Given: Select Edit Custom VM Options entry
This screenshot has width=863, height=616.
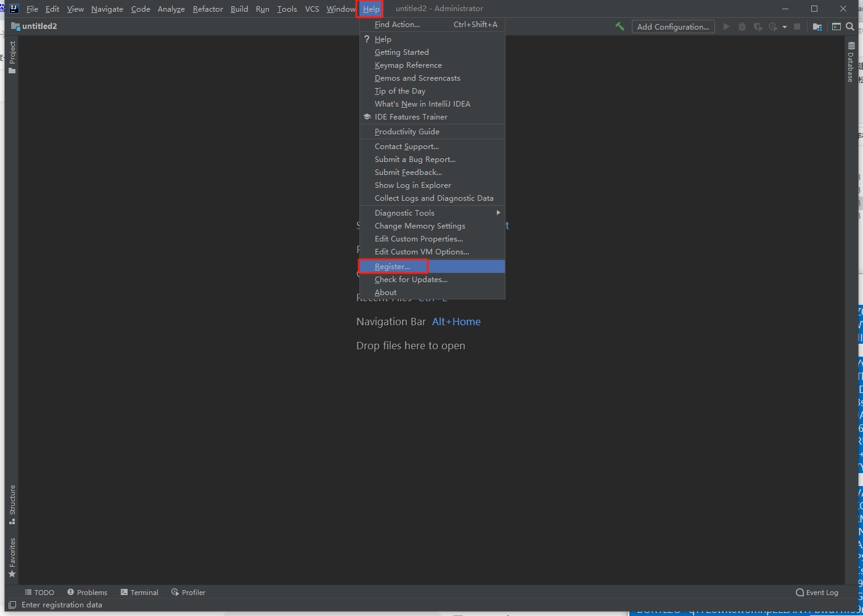Looking at the screenshot, I should point(432,251).
